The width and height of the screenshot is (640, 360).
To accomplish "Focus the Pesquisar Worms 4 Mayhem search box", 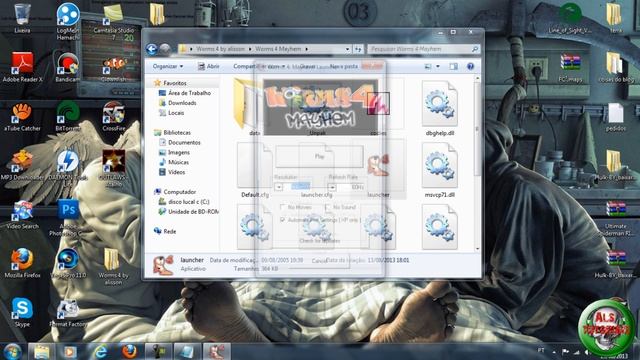I will click(x=423, y=49).
